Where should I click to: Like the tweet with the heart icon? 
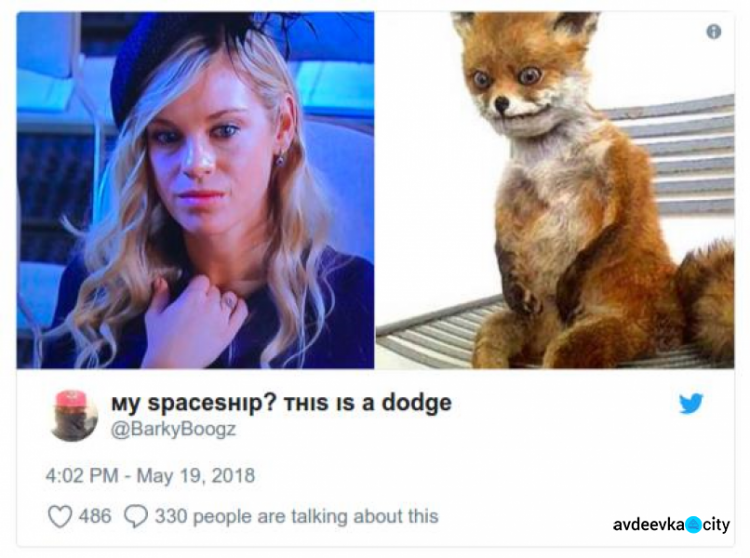tap(60, 516)
